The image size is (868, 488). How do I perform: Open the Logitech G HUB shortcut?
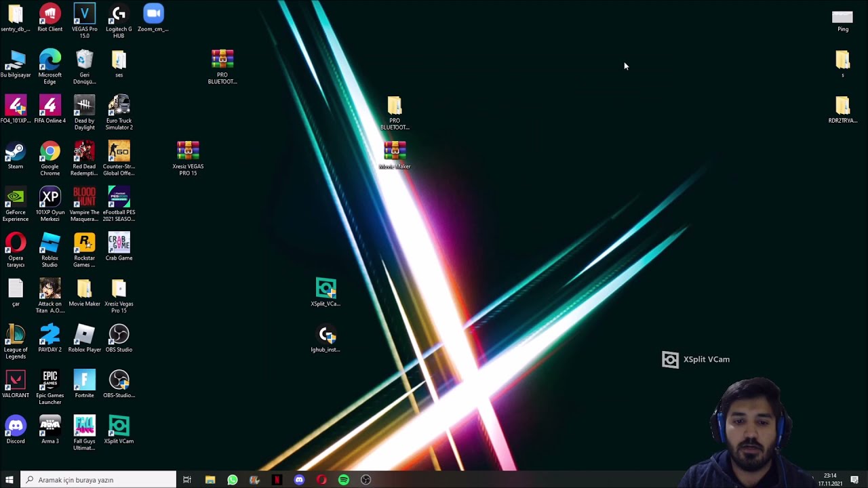tap(119, 21)
